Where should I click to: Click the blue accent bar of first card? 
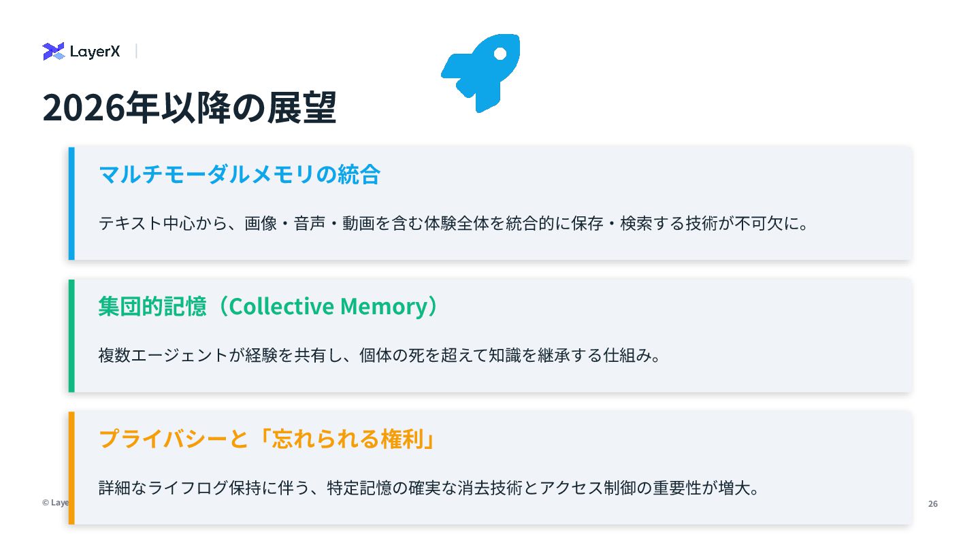click(71, 203)
